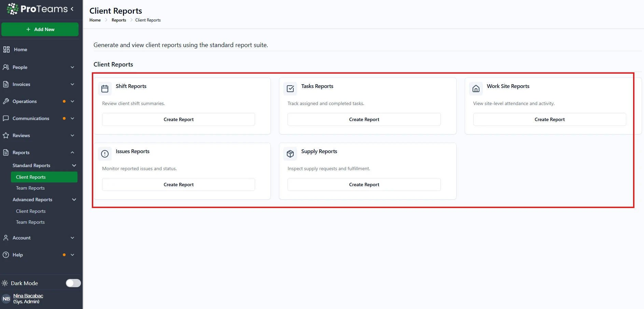The height and width of the screenshot is (309, 644).
Task: Collapse the sidebar using the arrow by ProTeams
Action: coord(72,9)
